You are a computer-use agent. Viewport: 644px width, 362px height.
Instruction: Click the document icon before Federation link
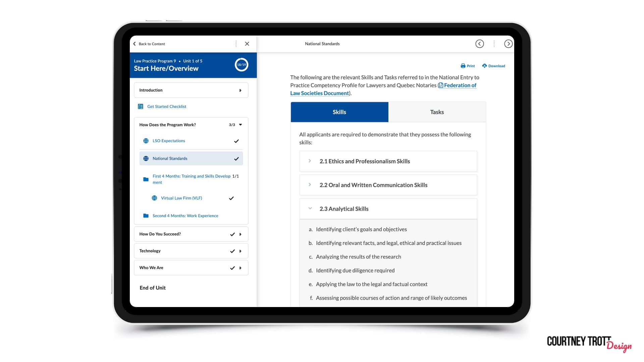click(x=441, y=85)
